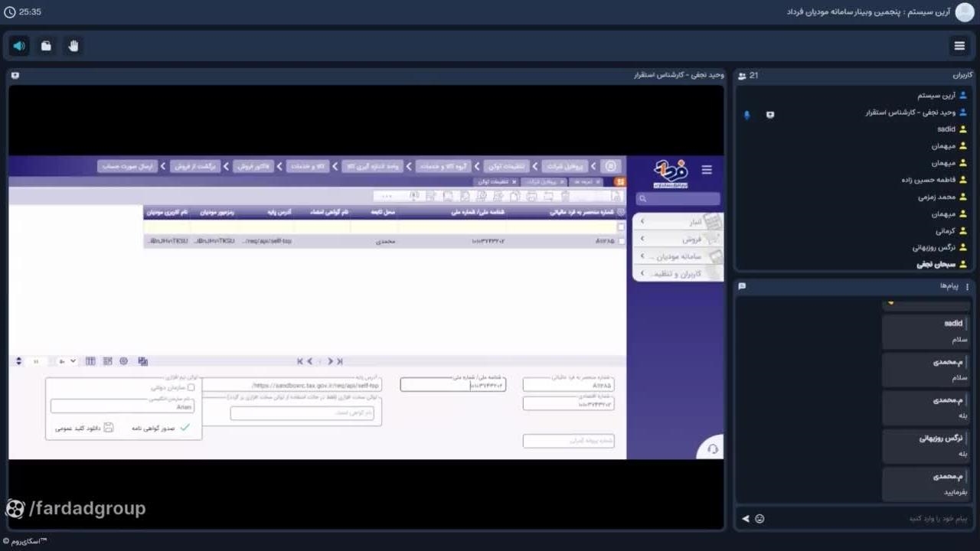Open the shared files folder icon

46,46
